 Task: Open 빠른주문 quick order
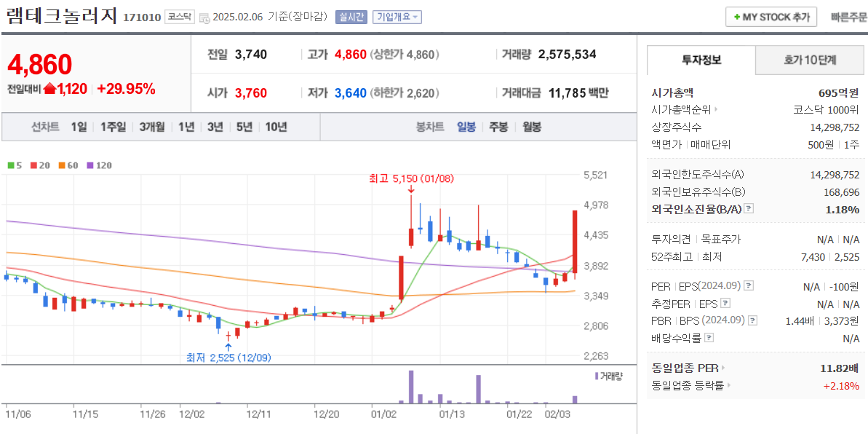(848, 17)
